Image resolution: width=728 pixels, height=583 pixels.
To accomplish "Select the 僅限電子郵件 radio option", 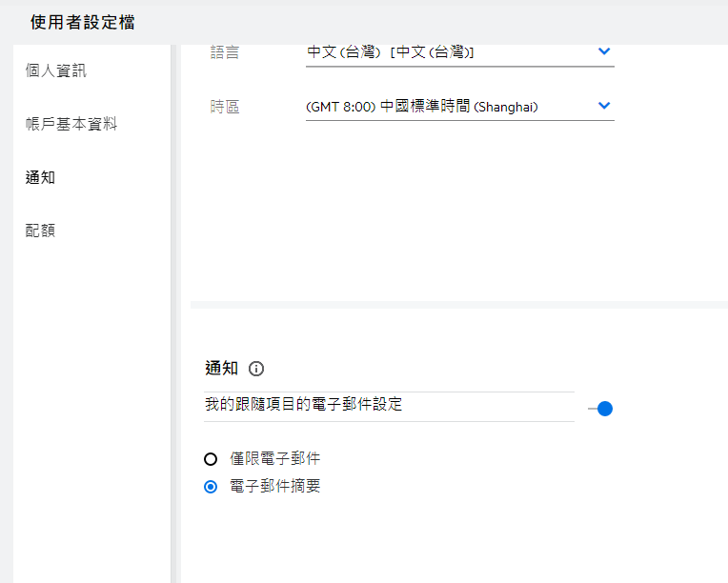I will pyautogui.click(x=211, y=459).
